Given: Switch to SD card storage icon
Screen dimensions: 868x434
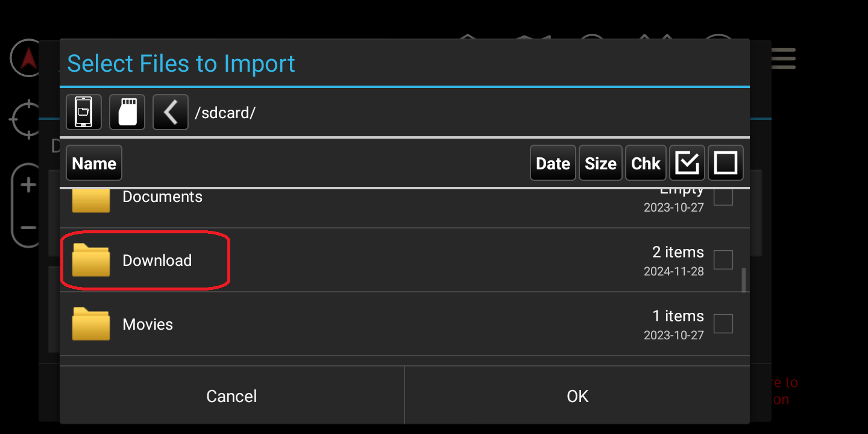Looking at the screenshot, I should tap(127, 112).
